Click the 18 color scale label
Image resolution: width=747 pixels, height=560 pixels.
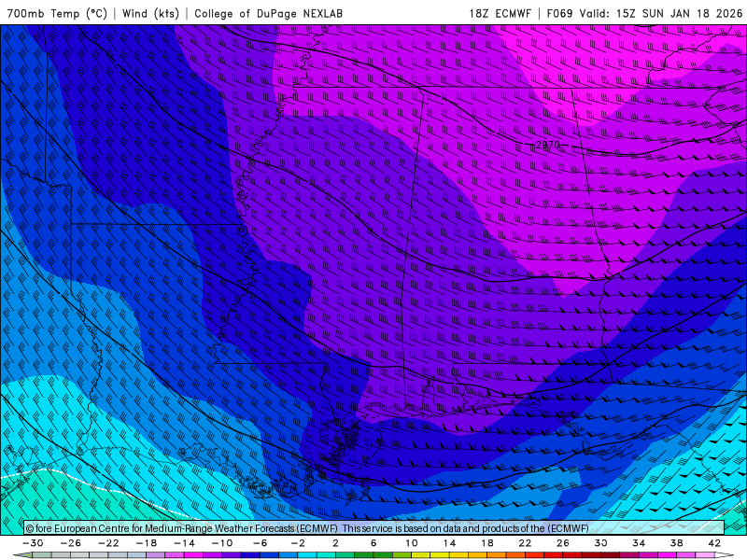pyautogui.click(x=486, y=543)
